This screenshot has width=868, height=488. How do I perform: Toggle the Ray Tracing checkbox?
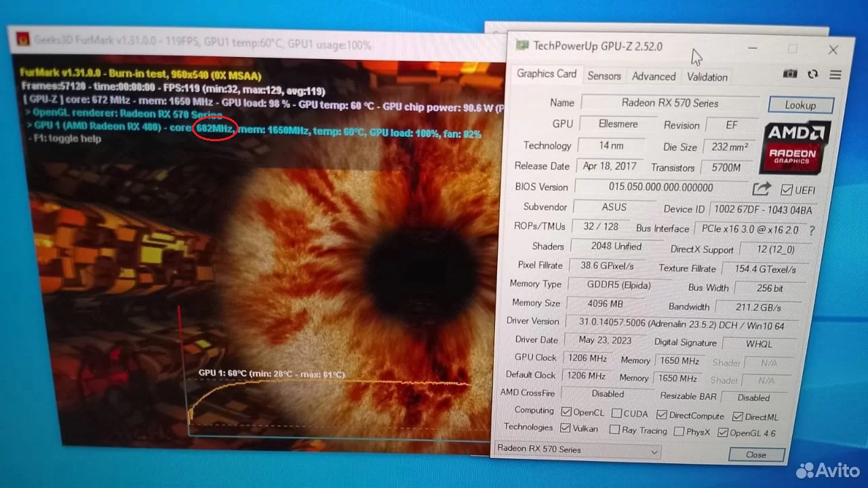click(614, 429)
